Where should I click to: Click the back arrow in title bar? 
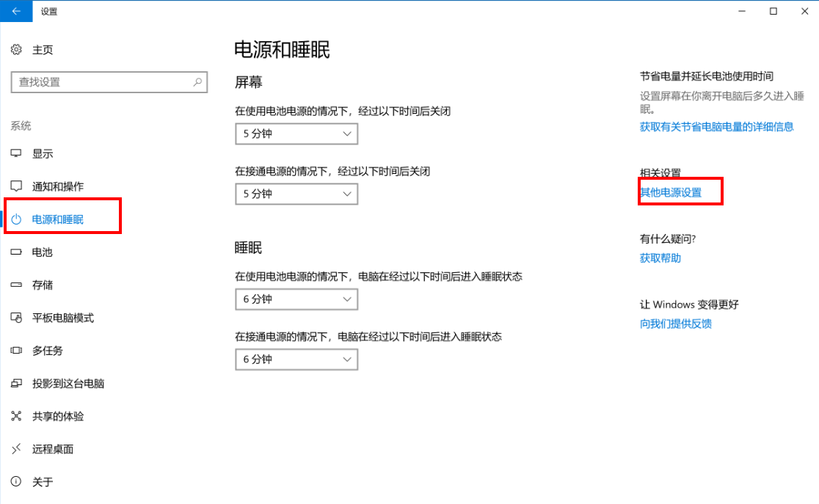[16, 11]
